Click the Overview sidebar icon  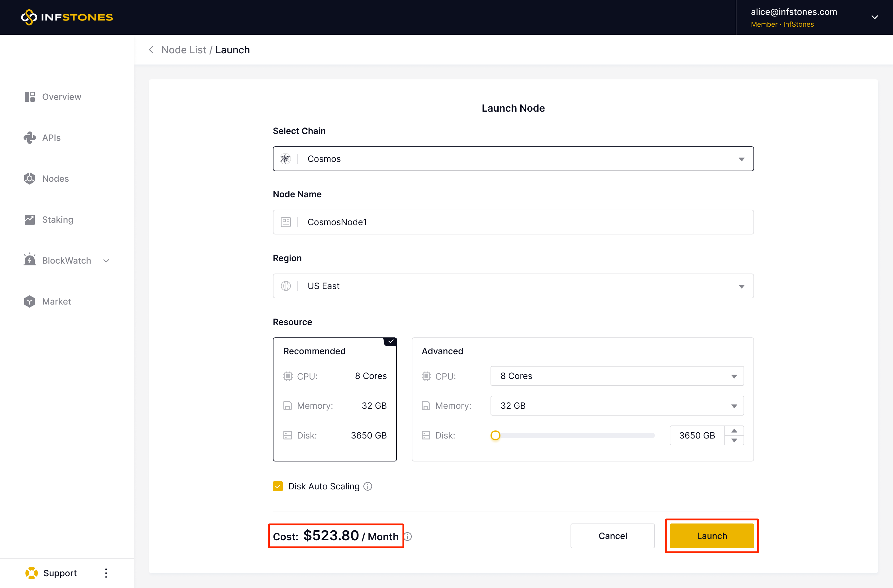click(30, 97)
